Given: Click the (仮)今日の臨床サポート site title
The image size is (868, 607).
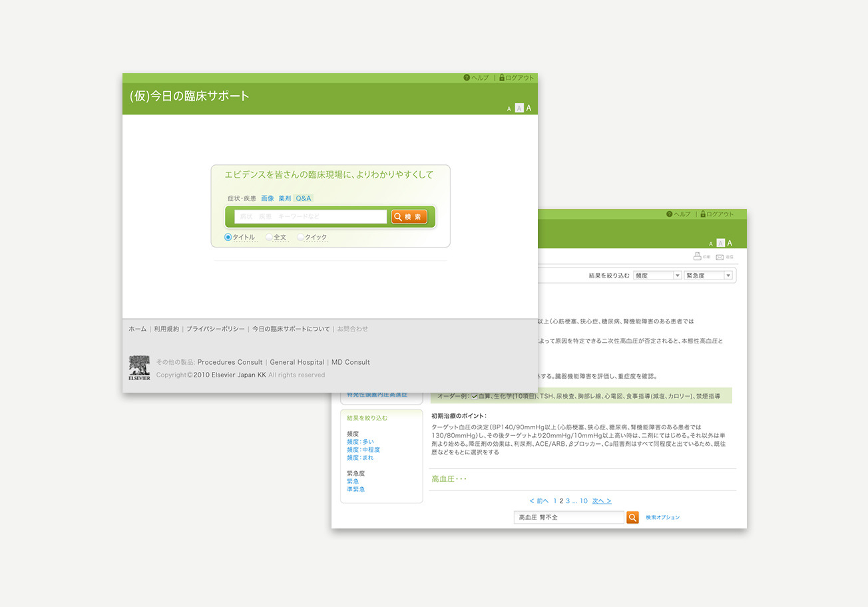Looking at the screenshot, I should (x=190, y=96).
